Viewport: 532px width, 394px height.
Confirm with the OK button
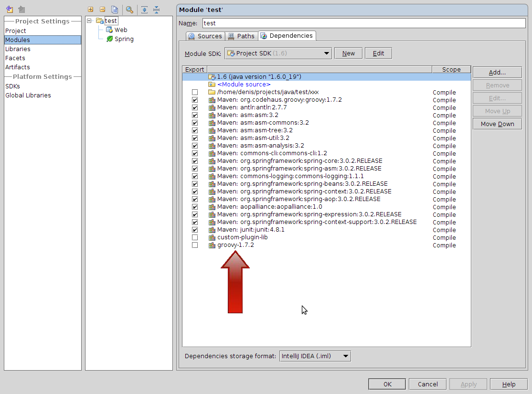pos(387,384)
